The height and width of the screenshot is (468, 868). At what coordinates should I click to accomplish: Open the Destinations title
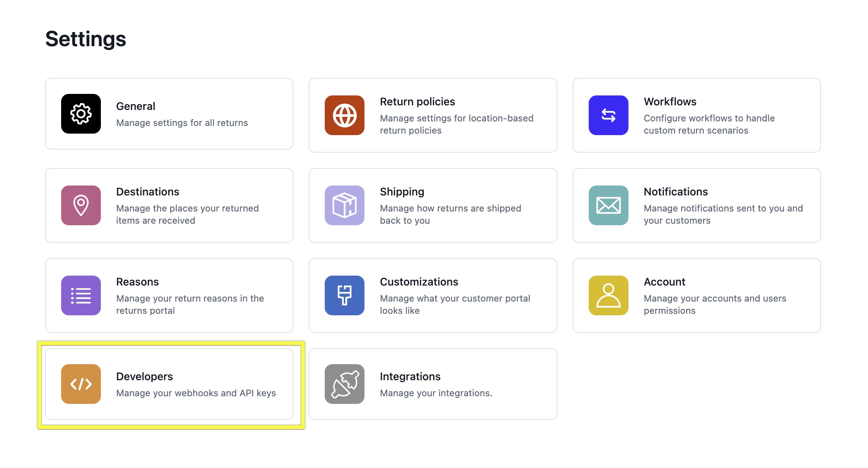[x=148, y=192]
